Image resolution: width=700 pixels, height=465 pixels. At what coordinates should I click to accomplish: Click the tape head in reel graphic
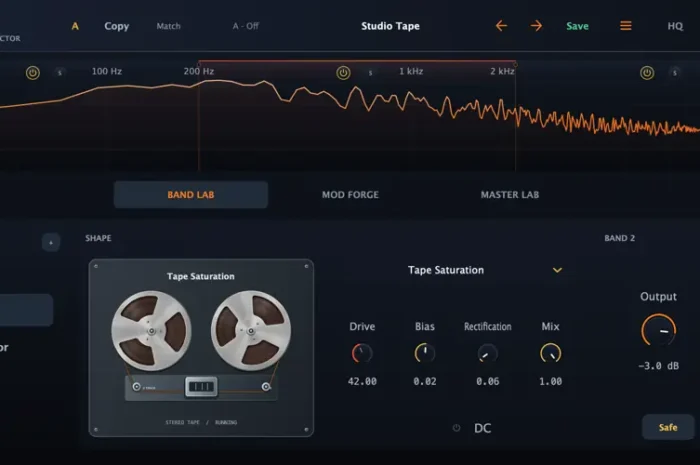point(201,386)
